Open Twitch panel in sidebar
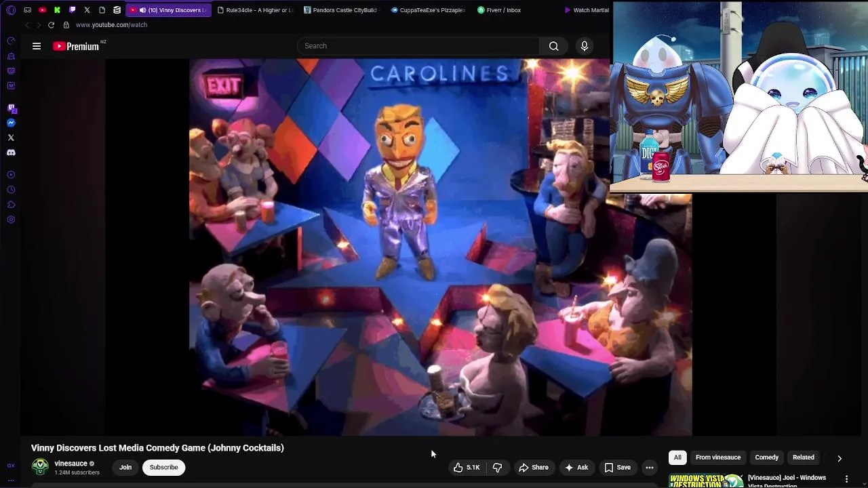The height and width of the screenshot is (488, 868). [11, 108]
